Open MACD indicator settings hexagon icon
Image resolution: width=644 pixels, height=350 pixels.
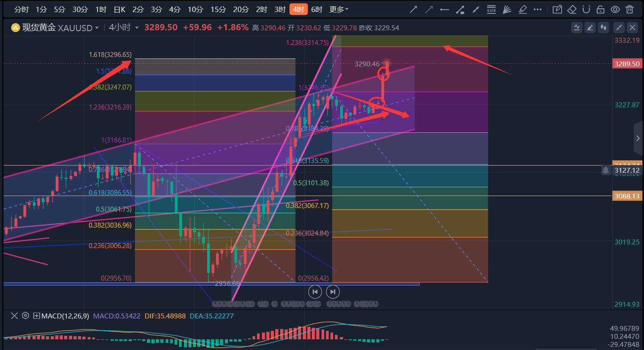(x=25, y=316)
